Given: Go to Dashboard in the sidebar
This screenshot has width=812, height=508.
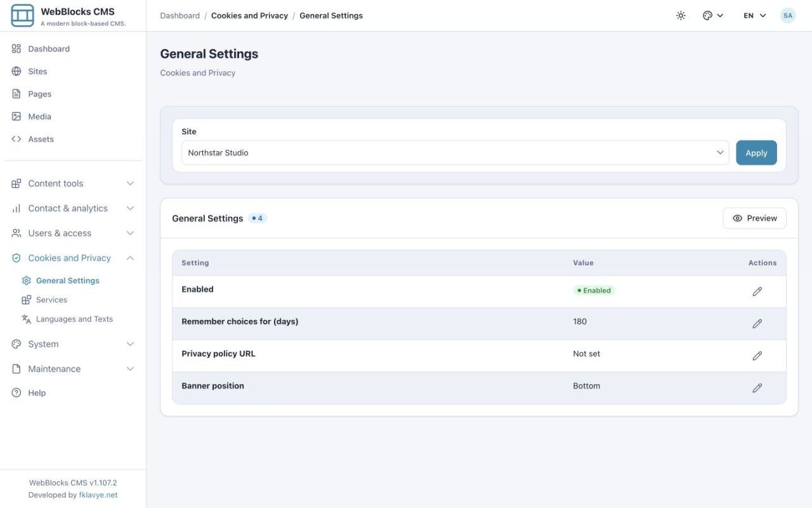Looking at the screenshot, I should point(73,49).
